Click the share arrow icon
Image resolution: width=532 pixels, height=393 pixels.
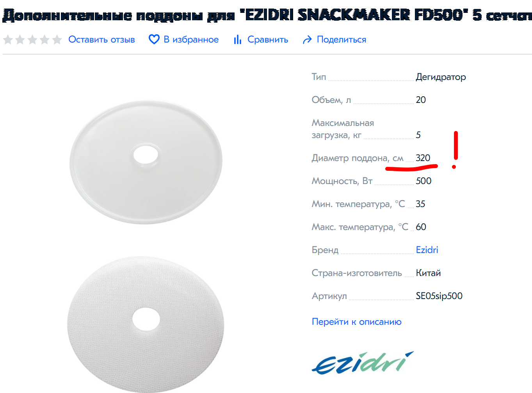pyautogui.click(x=308, y=39)
